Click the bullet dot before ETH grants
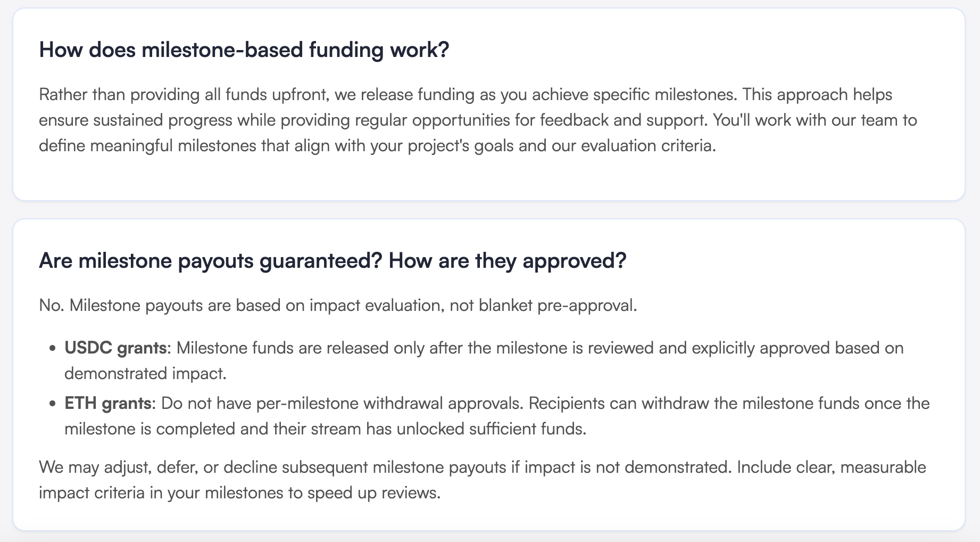 (52, 404)
